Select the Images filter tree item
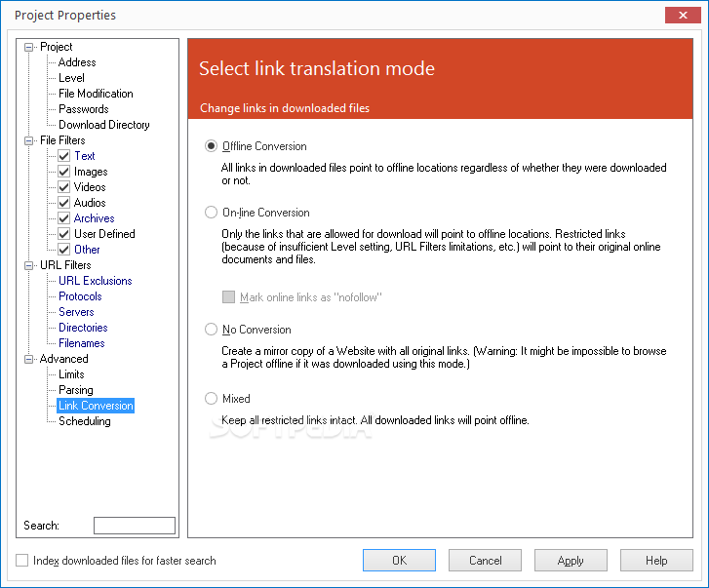 pyautogui.click(x=91, y=172)
